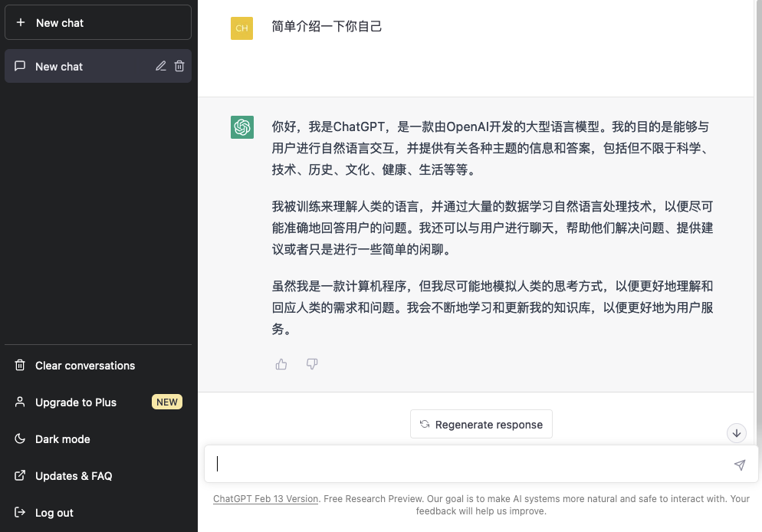762x532 pixels.
Task: Select Log out in the sidebar
Action: [x=54, y=513]
